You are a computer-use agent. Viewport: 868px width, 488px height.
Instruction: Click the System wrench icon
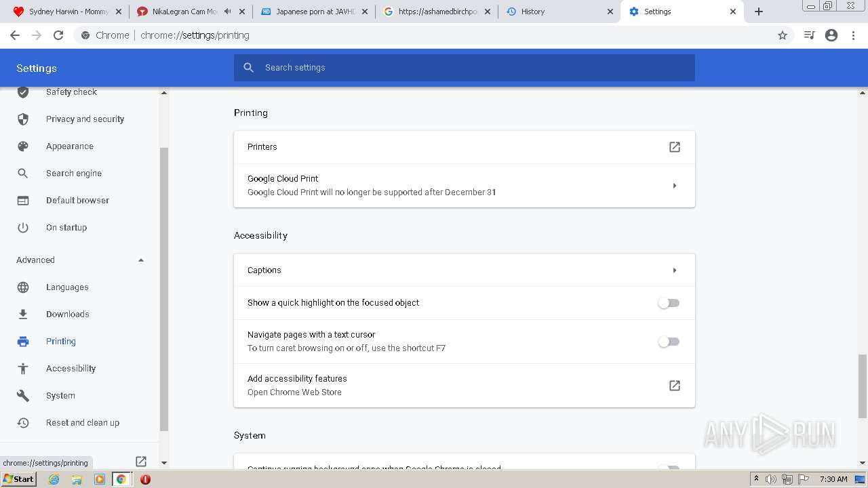click(23, 396)
